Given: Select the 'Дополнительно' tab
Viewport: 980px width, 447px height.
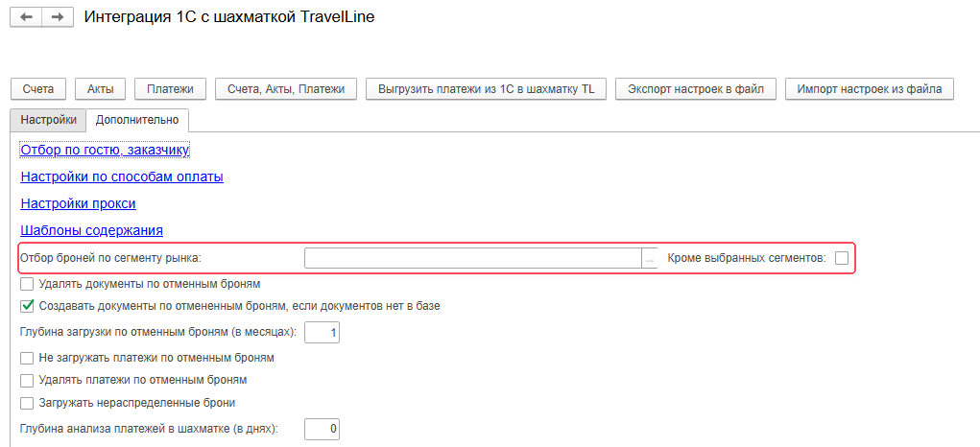Looking at the screenshot, I should pos(137,120).
